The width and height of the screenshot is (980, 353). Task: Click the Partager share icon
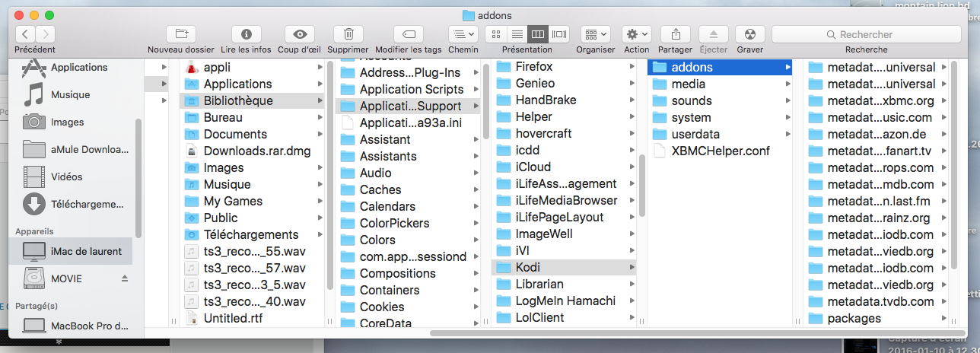pos(675,34)
